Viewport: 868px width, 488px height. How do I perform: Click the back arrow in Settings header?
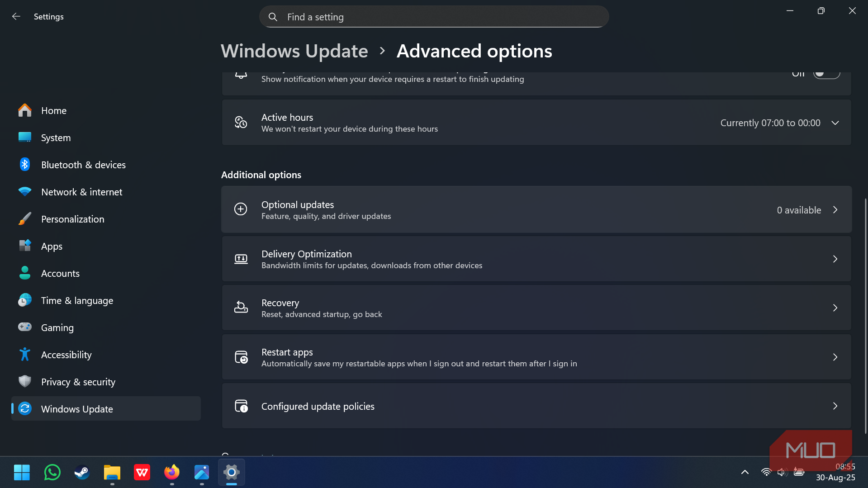16,17
